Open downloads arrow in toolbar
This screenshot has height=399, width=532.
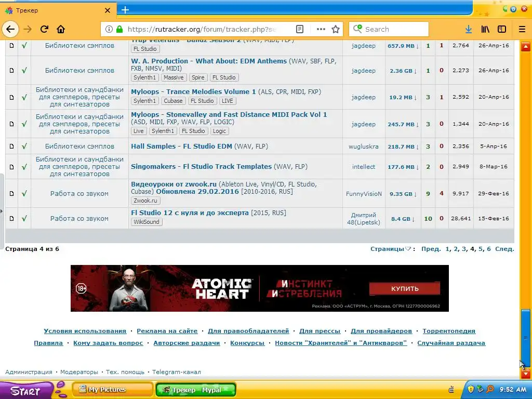[469, 29]
